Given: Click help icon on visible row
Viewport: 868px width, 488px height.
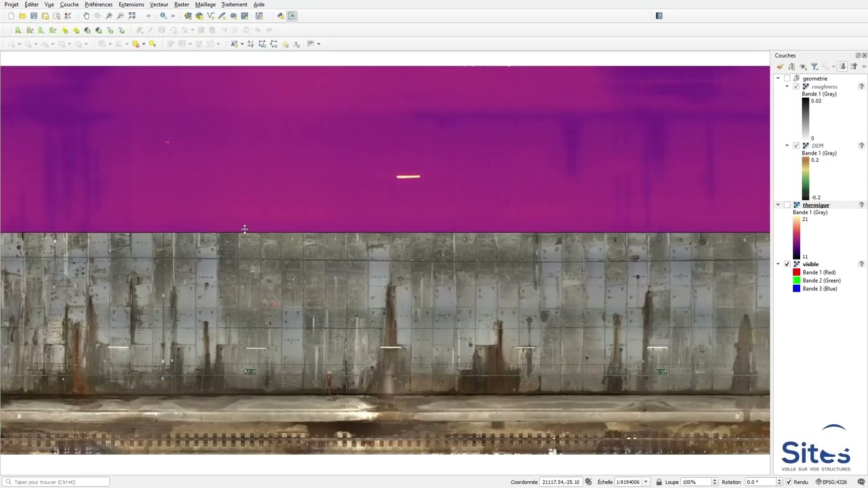Looking at the screenshot, I should (861, 264).
